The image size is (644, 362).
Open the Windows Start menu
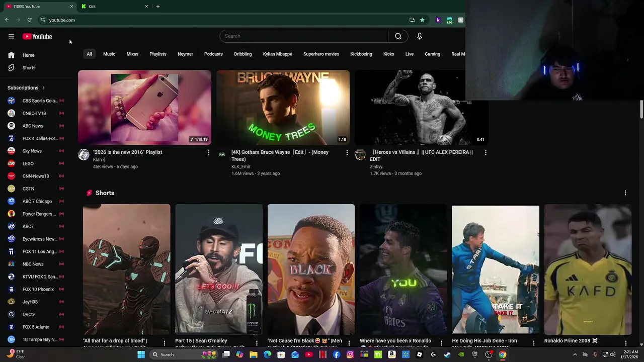[141, 354]
